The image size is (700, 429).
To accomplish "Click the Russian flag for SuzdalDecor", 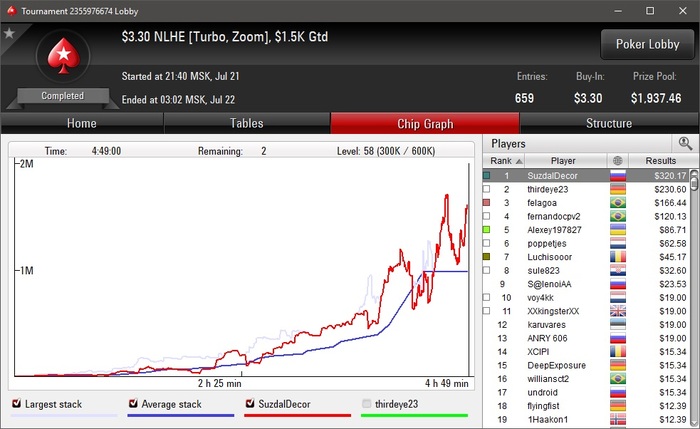I will coord(618,176).
